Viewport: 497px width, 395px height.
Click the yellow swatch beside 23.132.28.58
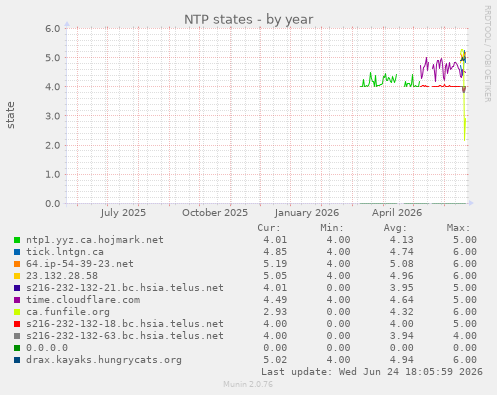point(17,276)
